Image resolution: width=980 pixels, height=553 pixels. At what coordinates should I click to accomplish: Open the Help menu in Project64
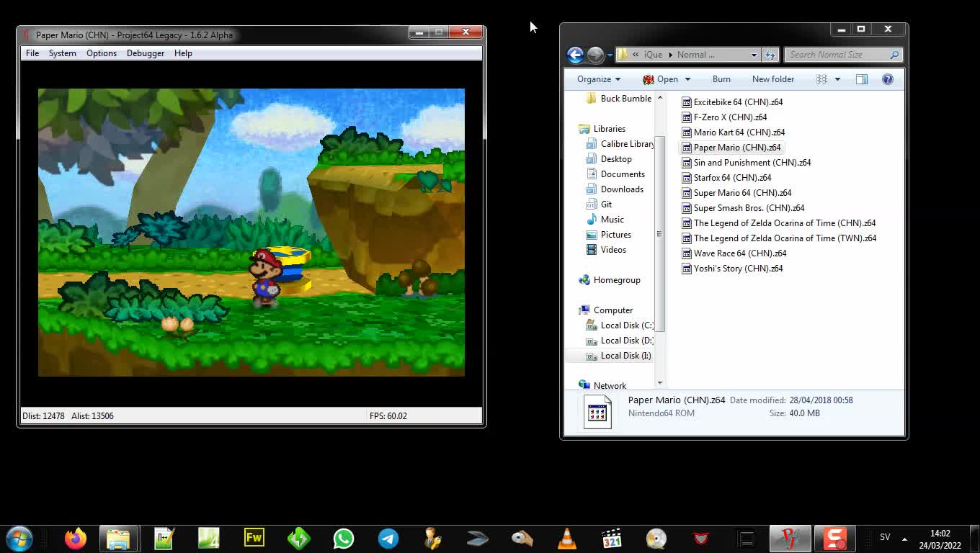(x=183, y=53)
